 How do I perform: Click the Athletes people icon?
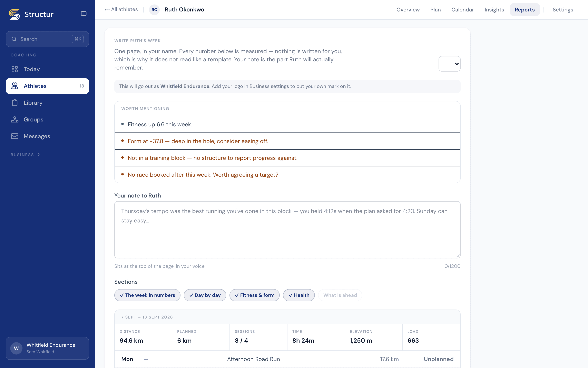coord(14,86)
